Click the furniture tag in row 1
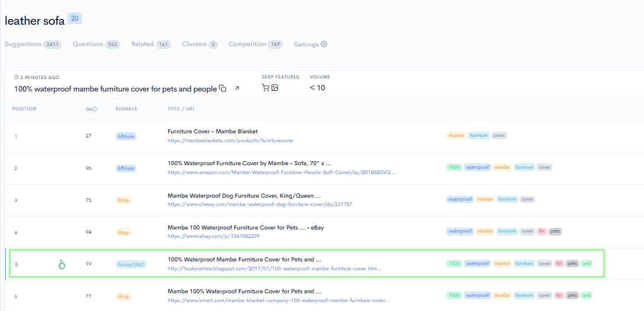 479,136
